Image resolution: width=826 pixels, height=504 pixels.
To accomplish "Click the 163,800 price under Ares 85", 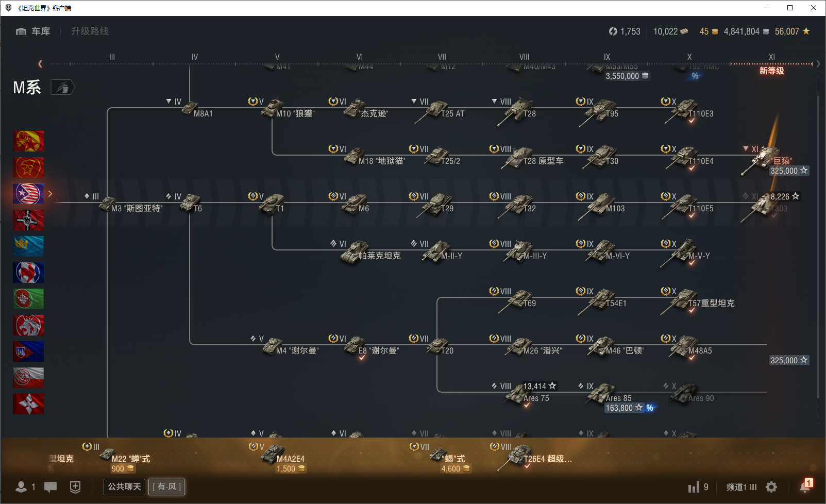I will coord(624,408).
